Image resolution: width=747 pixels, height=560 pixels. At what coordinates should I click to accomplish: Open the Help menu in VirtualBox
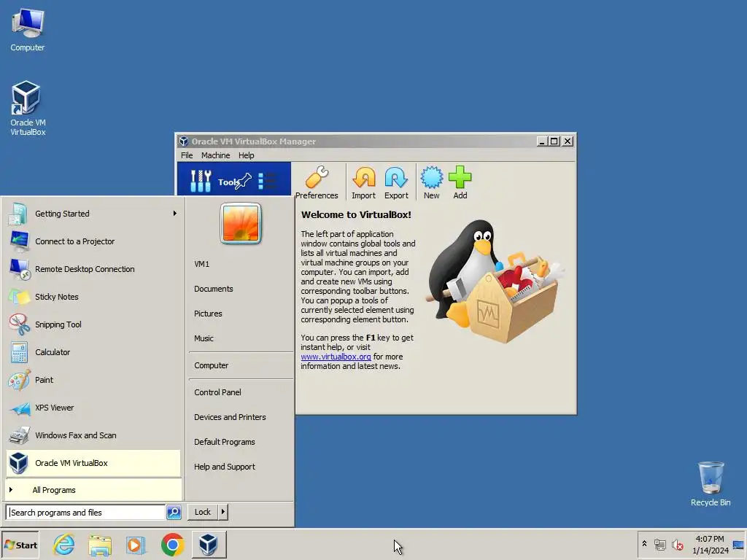click(x=247, y=155)
